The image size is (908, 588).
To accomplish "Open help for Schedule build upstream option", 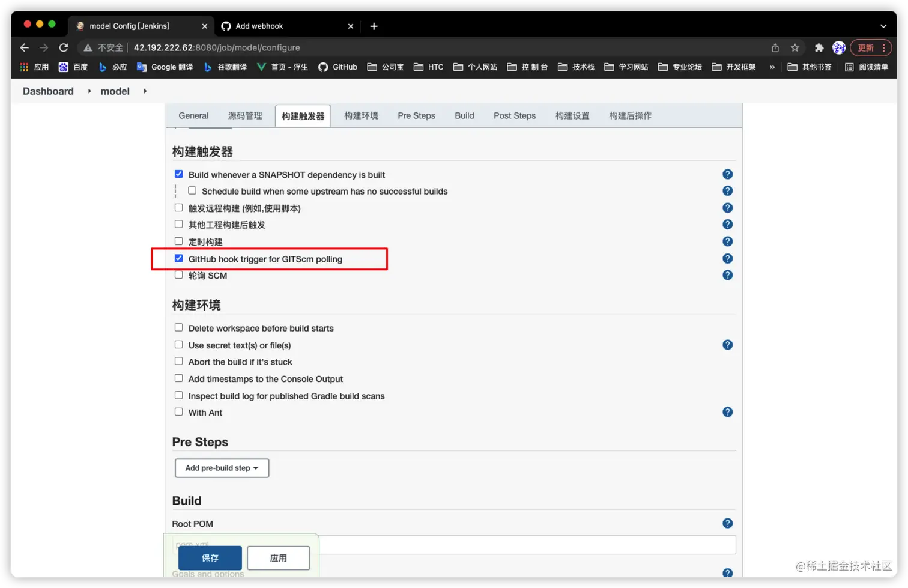I will point(727,191).
